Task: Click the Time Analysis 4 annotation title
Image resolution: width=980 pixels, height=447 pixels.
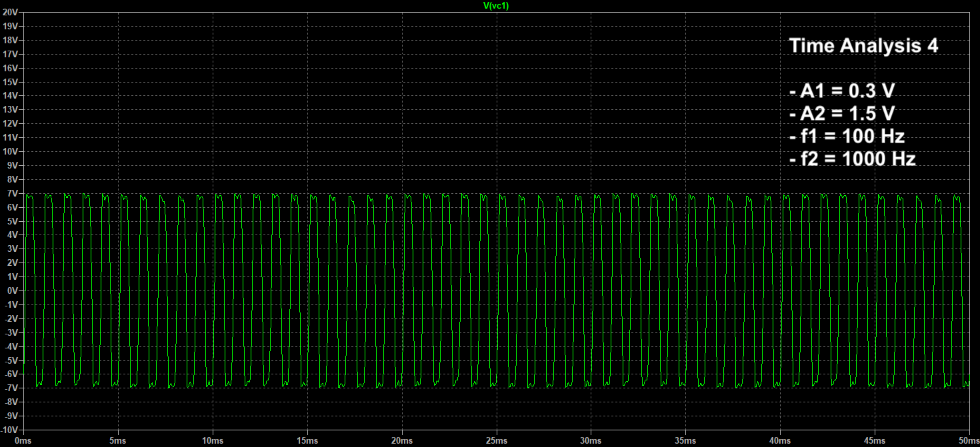Action: click(865, 46)
